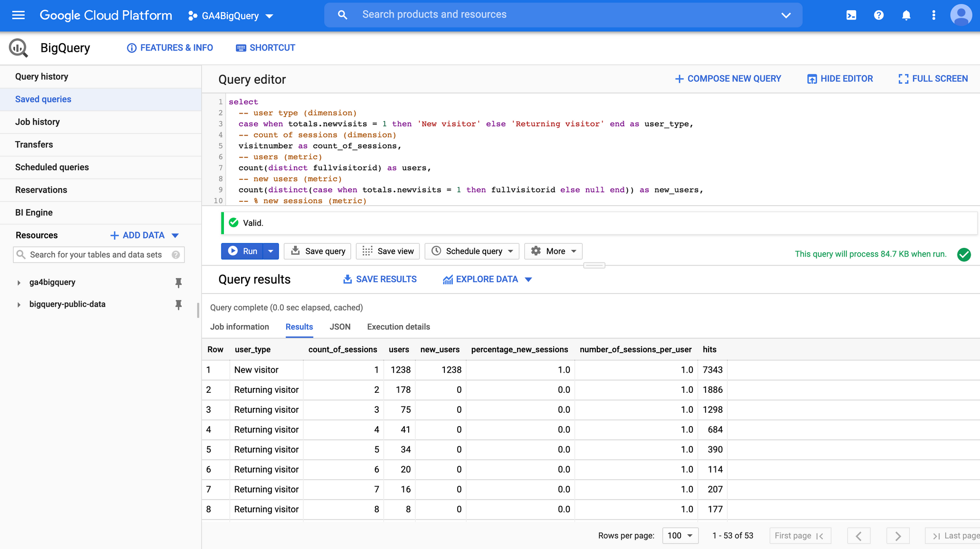Go to next results page arrow
The height and width of the screenshot is (549, 980).
(x=898, y=536)
